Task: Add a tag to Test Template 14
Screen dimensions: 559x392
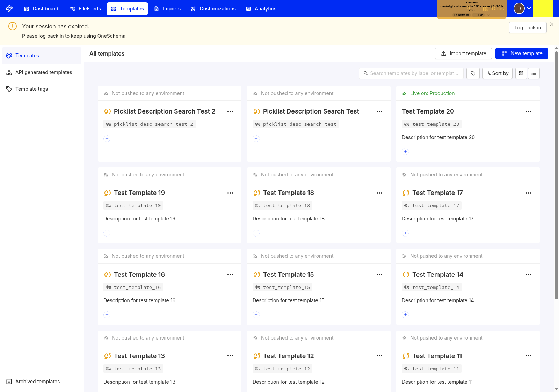Action: click(405, 315)
